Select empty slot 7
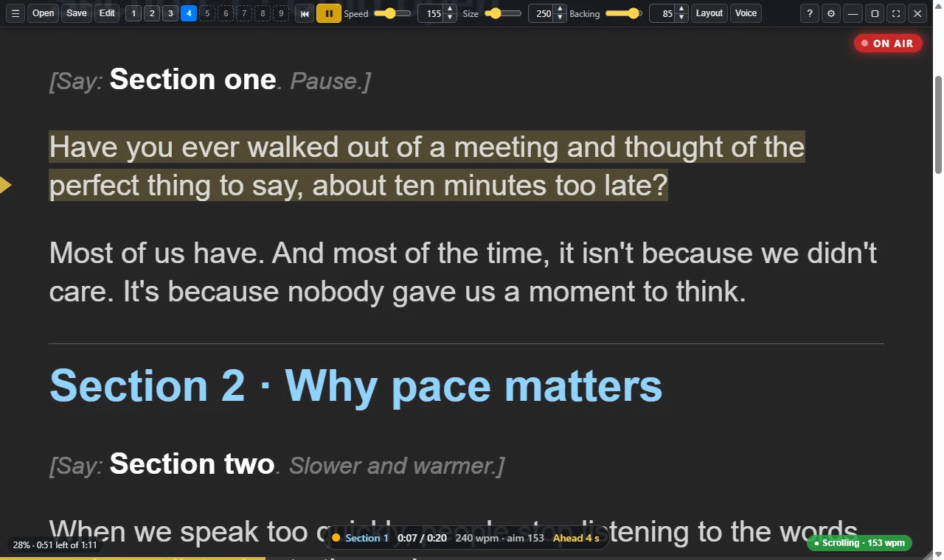 coord(244,13)
